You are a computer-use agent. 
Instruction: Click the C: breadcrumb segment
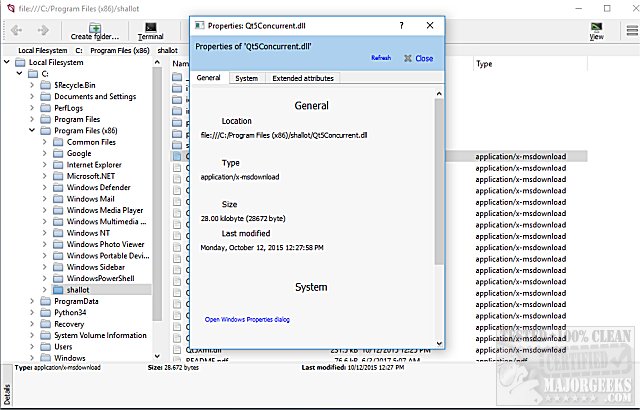point(79,51)
